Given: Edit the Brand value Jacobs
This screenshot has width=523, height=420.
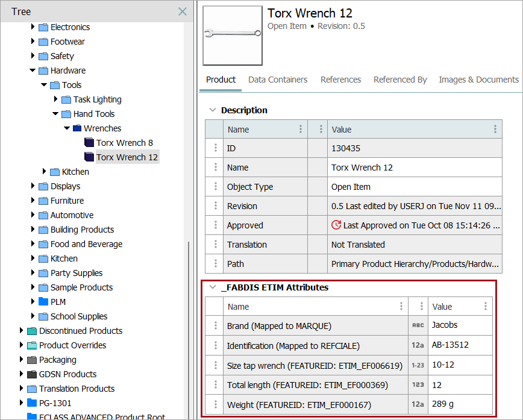Looking at the screenshot, I should 460,325.
